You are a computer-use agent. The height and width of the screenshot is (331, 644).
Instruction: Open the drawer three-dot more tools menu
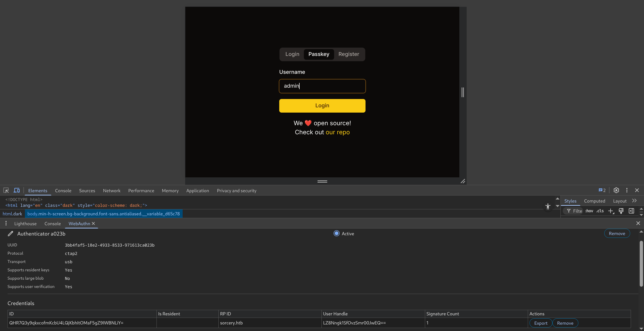coord(6,223)
